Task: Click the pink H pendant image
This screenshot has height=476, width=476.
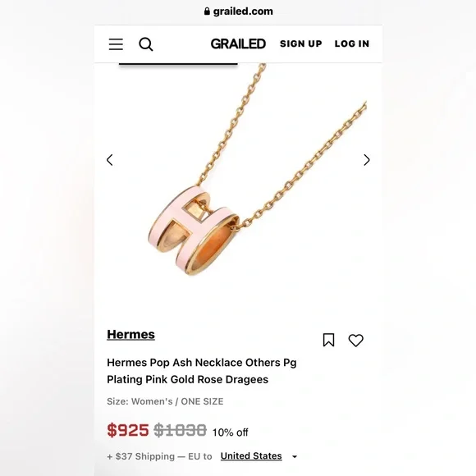Action: tap(194, 230)
